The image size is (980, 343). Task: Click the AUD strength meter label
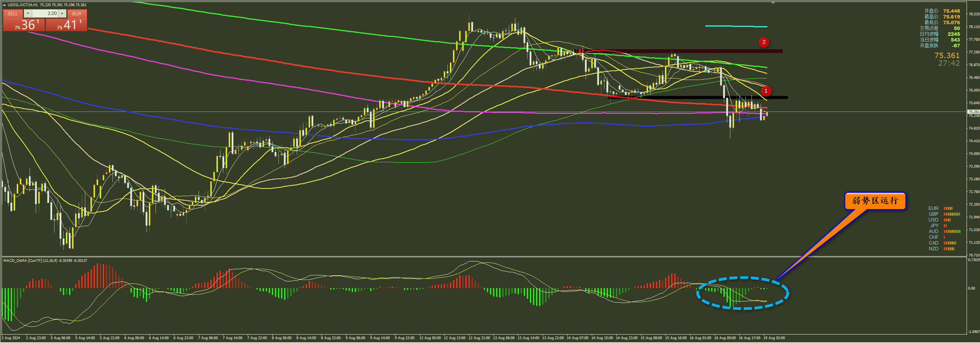[x=934, y=231]
